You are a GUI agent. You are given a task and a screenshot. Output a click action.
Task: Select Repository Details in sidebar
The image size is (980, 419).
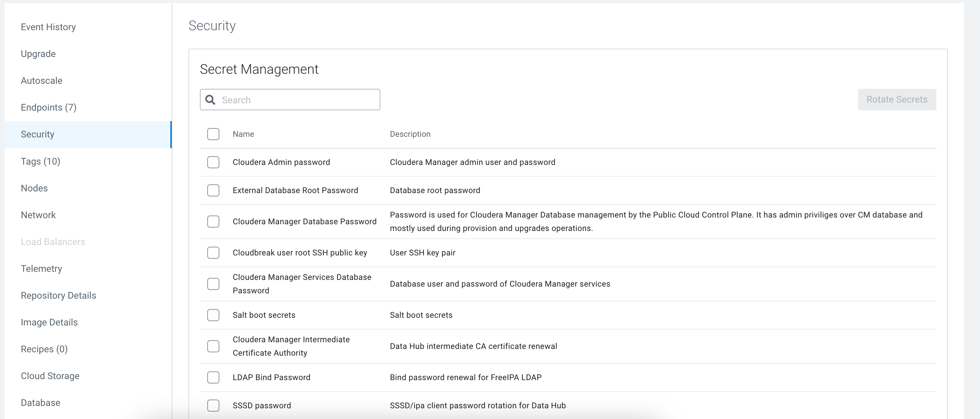58,295
